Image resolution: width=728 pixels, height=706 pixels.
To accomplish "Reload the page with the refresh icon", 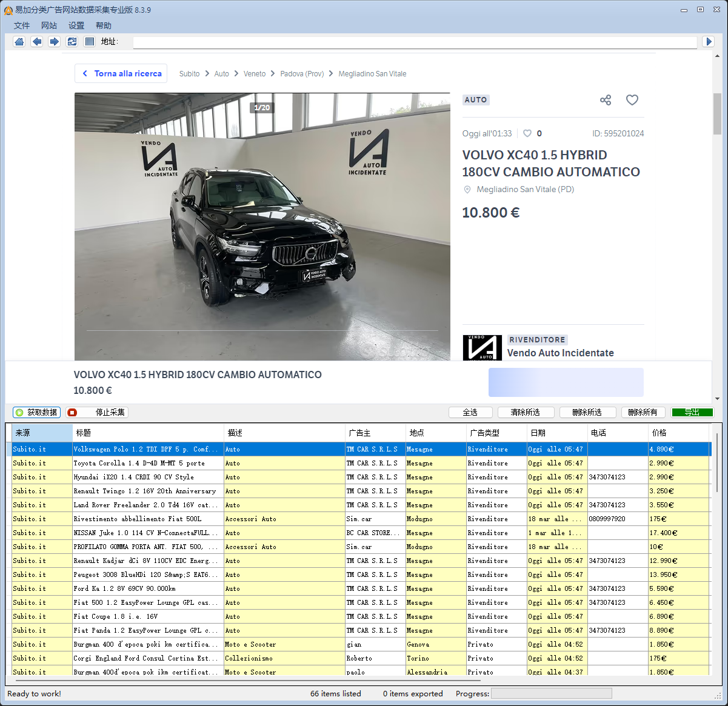I will pyautogui.click(x=72, y=41).
